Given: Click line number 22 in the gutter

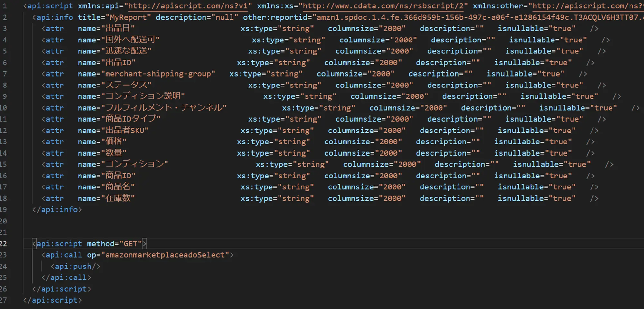Looking at the screenshot, I should coord(3,244).
